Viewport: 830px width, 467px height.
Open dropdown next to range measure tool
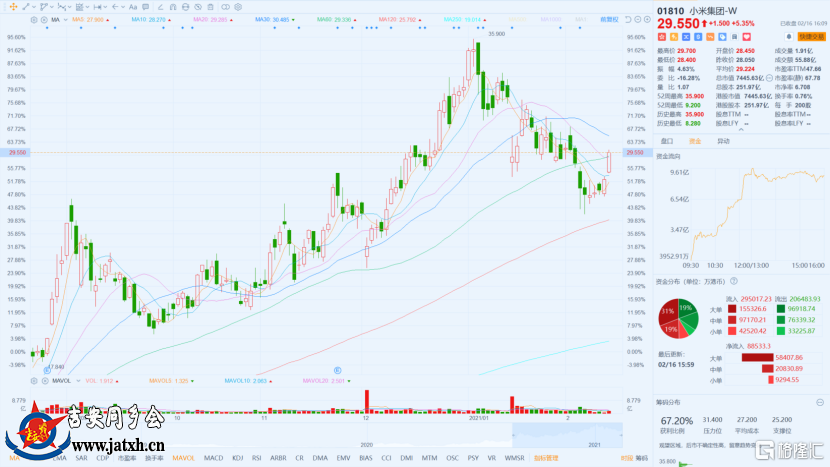click(105, 7)
